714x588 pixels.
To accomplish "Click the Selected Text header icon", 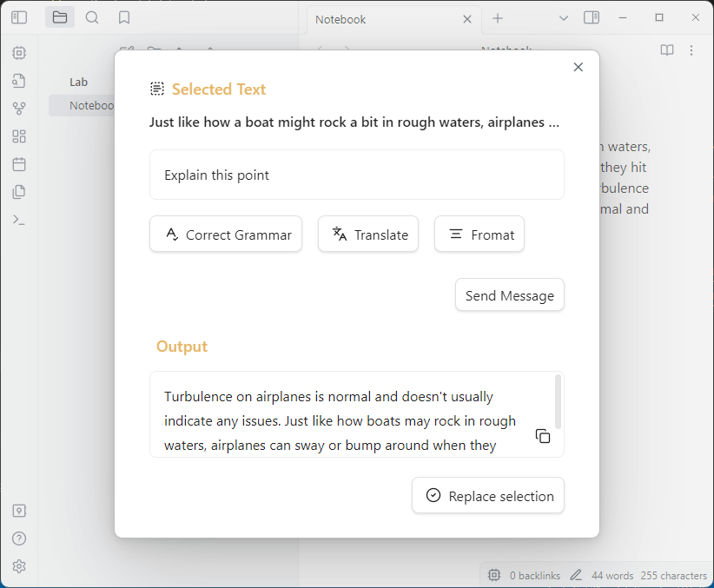I will click(x=157, y=89).
